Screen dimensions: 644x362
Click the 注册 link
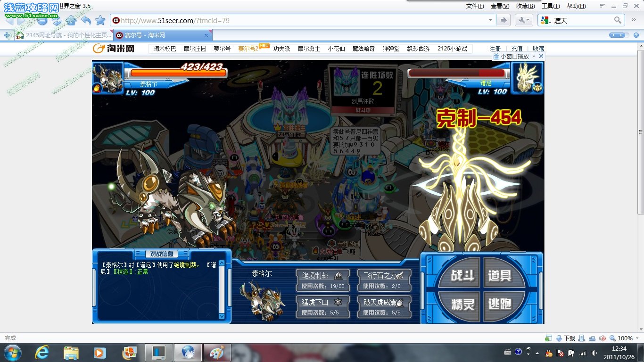(x=495, y=49)
